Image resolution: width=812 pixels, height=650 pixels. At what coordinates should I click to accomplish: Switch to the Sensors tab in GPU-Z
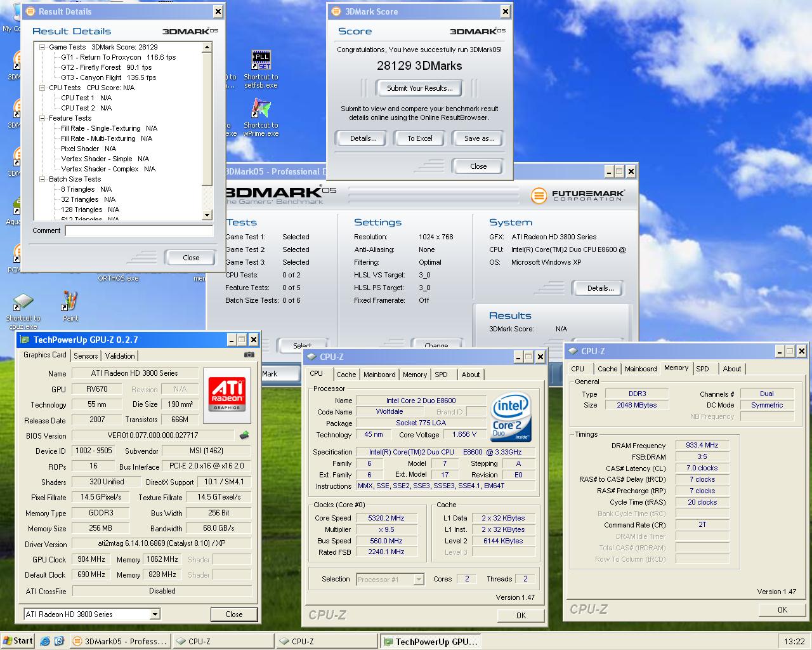[86, 356]
